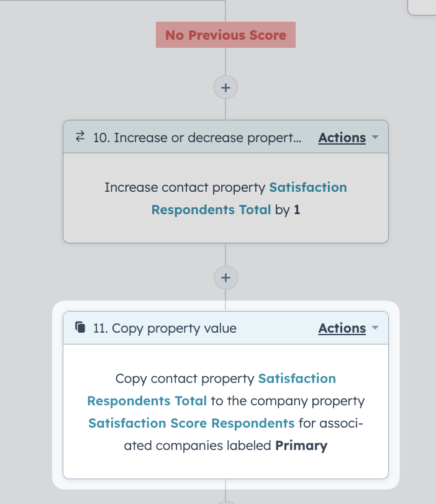Open Actions menu on step 10
The image size is (436, 504).
click(x=342, y=138)
